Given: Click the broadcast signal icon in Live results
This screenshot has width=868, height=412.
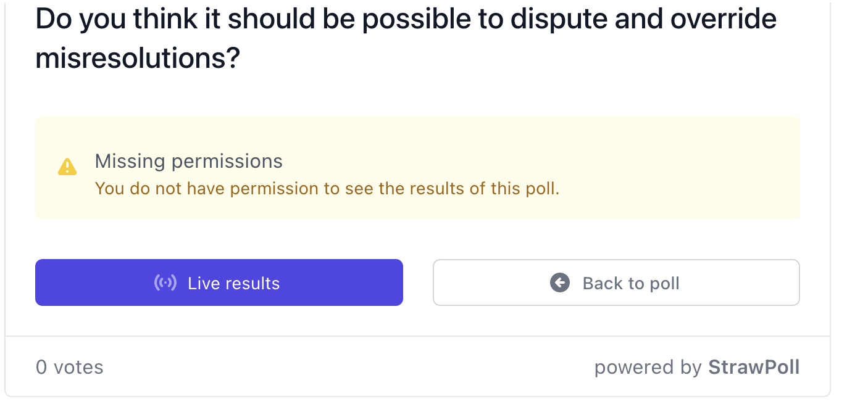Looking at the screenshot, I should [165, 283].
